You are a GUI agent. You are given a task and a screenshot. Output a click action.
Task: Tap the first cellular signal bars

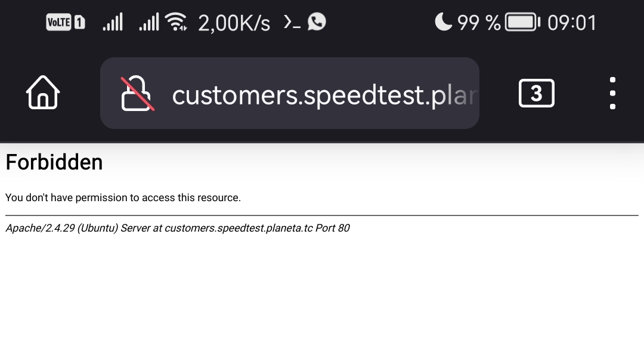click(x=113, y=22)
